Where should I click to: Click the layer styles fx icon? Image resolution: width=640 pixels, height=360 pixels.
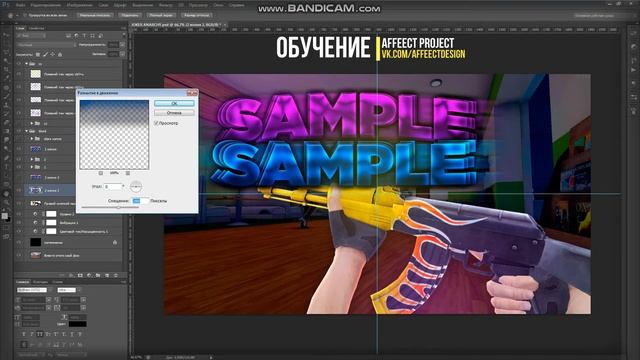coord(71,276)
